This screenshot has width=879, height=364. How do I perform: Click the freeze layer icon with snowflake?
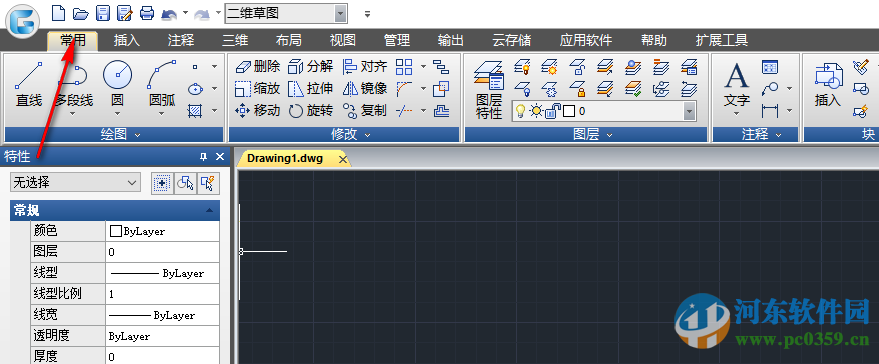coord(550,89)
